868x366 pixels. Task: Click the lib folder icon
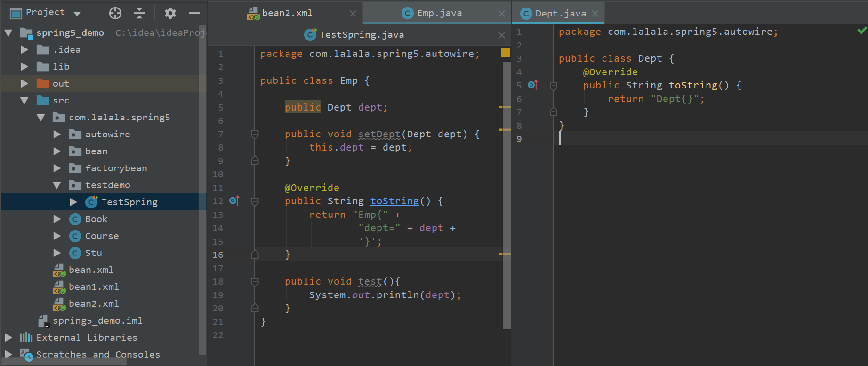(43, 66)
